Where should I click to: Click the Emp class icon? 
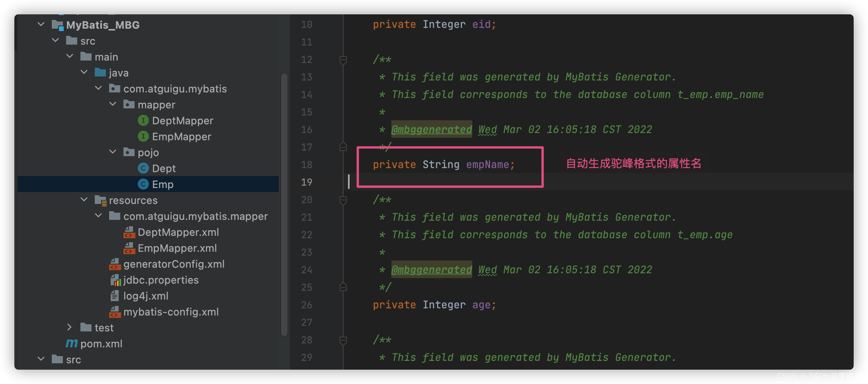143,184
